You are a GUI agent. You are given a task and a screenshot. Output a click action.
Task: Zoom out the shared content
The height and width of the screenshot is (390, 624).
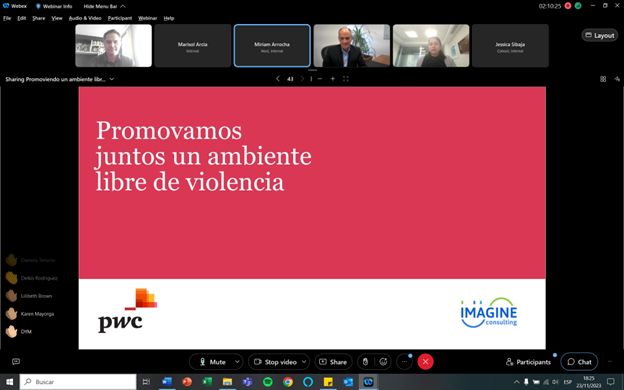click(x=320, y=79)
